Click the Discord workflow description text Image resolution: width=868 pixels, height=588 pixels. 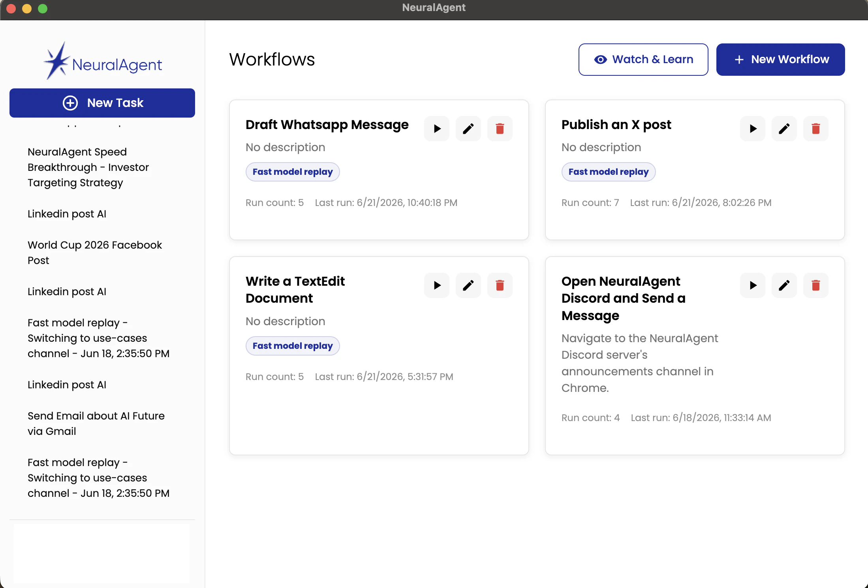(x=640, y=363)
